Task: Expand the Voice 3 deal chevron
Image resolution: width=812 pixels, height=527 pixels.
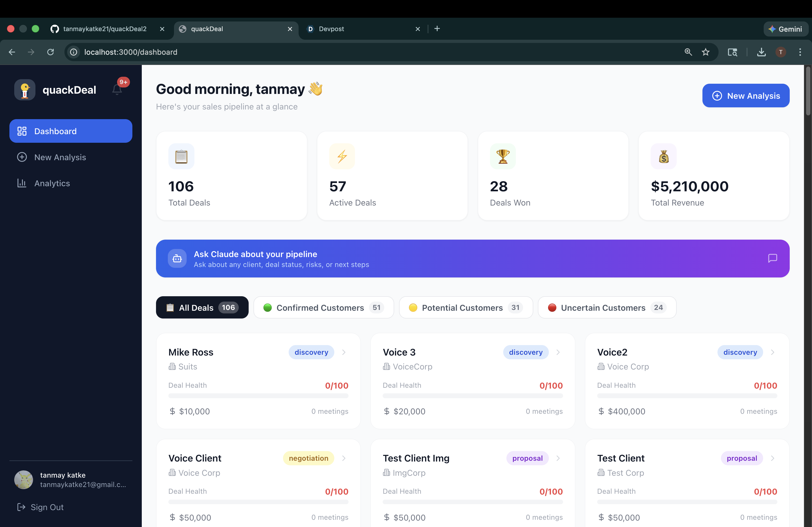Action: coord(558,352)
